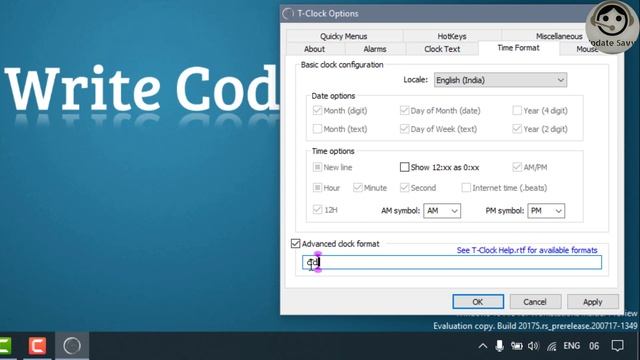Open the T-Clock Help.rtf formats link
Screen dimensions: 640x360
pyautogui.click(x=527, y=250)
